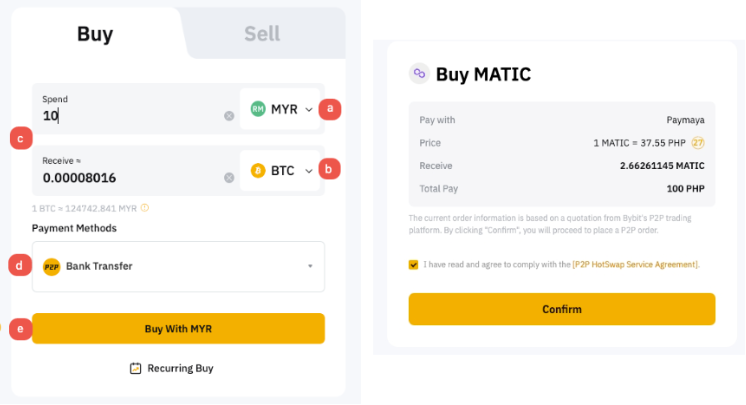Click the Recurring Buy calendar icon
This screenshot has height=405, width=746.
tap(135, 368)
